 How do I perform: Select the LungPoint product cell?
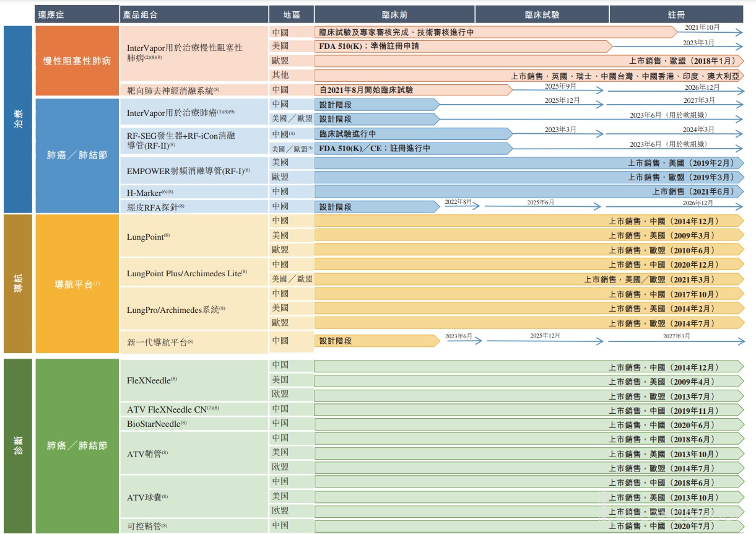[x=194, y=235]
